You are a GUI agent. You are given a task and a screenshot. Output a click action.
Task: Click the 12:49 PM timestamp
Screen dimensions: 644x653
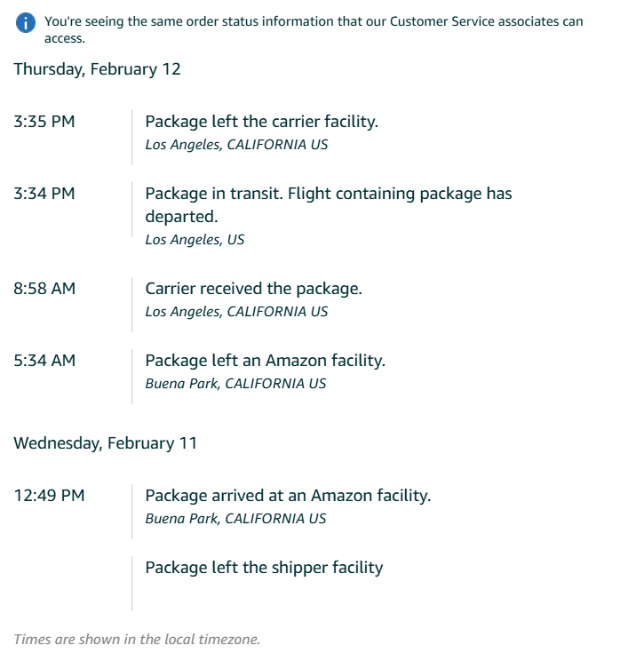click(49, 496)
